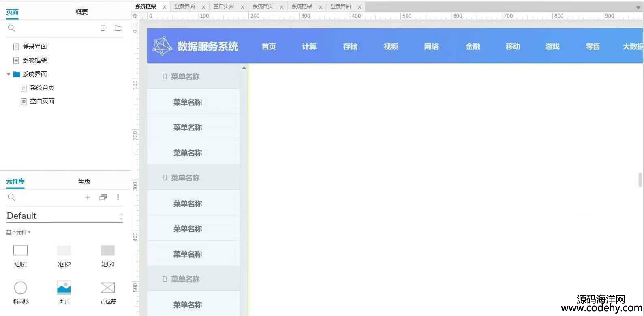Collapse the 系统界面 folder
This screenshot has height=316, width=644.
point(9,74)
